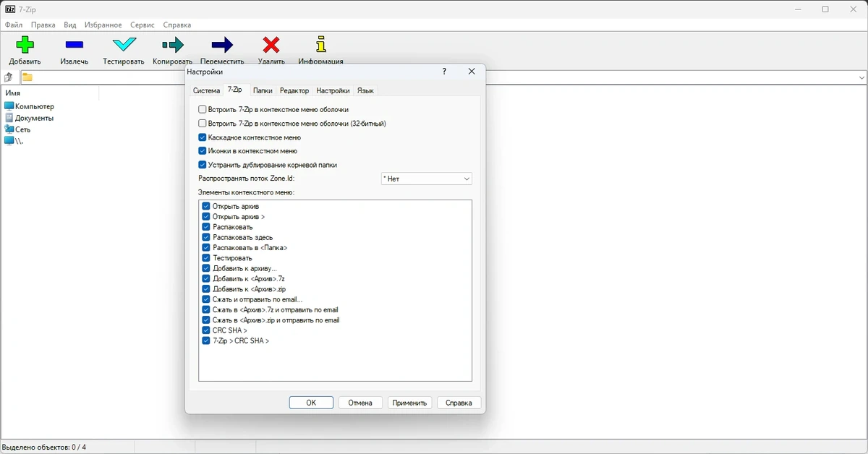This screenshot has width=868, height=454.
Task: Open the Редактор tab
Action: click(294, 90)
